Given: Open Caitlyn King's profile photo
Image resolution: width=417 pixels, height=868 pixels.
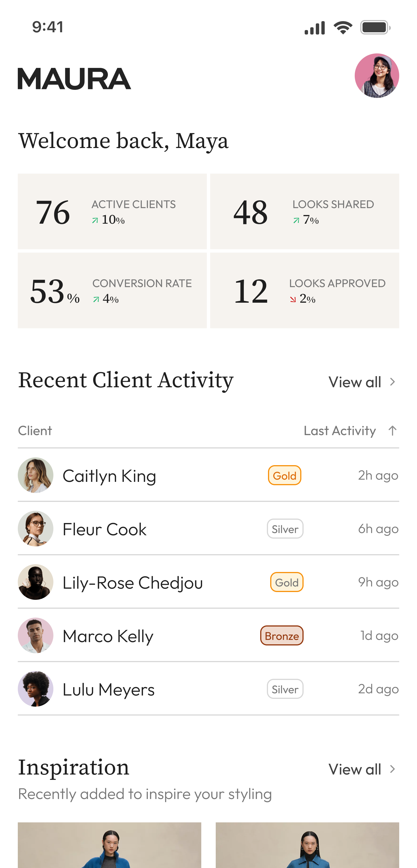Looking at the screenshot, I should (x=36, y=475).
